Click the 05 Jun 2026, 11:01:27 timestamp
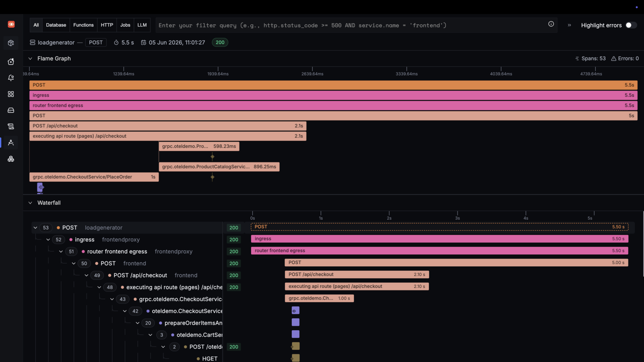 pyautogui.click(x=177, y=42)
